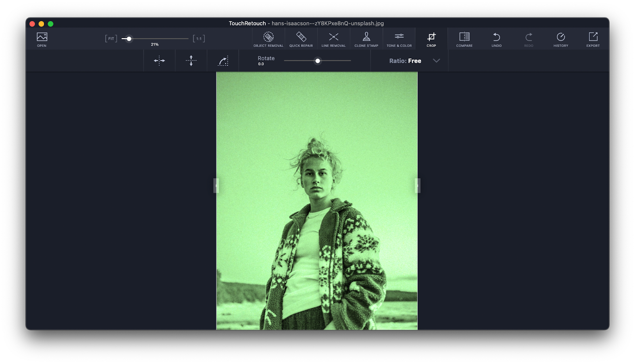635x364 pixels.
Task: Open the aspect ratio chevron menu
Action: (x=437, y=61)
